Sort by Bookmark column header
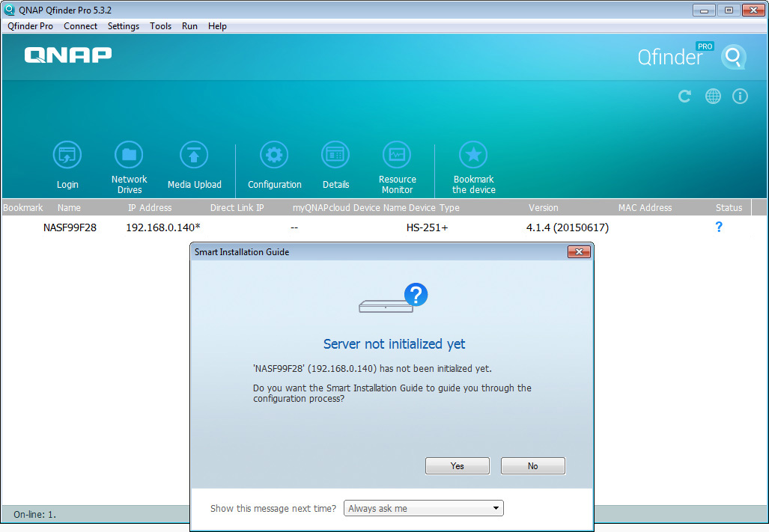This screenshot has width=769, height=532. click(x=22, y=208)
